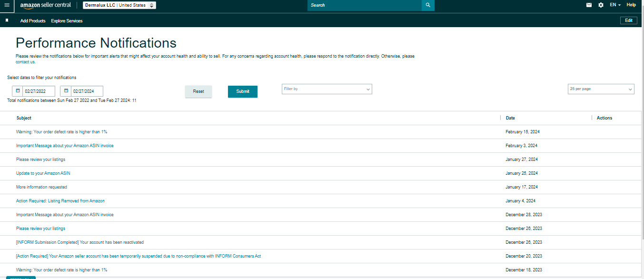The width and height of the screenshot is (644, 279).
Task: Click the Actions column header
Action: tap(604, 118)
